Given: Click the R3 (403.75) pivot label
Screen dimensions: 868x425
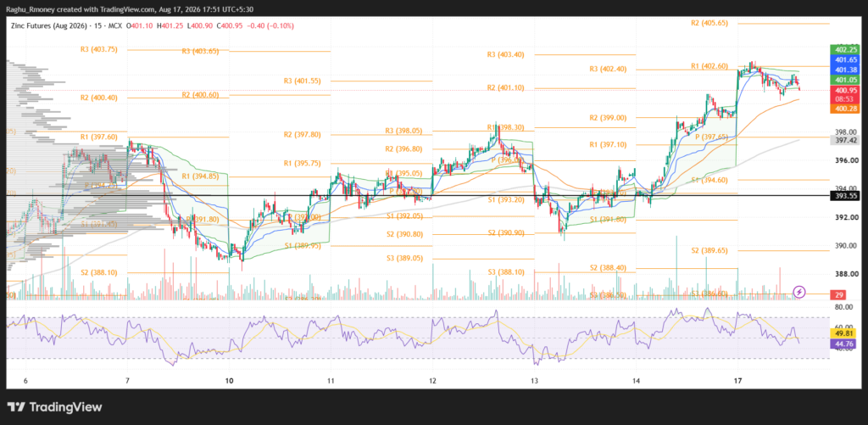Looking at the screenshot, I should coord(98,49).
